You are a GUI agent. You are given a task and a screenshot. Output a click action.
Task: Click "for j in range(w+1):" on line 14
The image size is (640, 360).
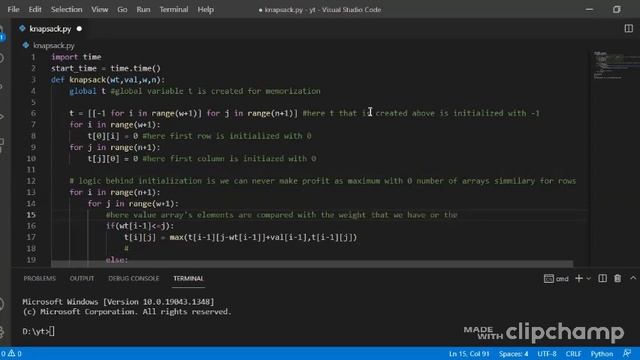click(133, 203)
